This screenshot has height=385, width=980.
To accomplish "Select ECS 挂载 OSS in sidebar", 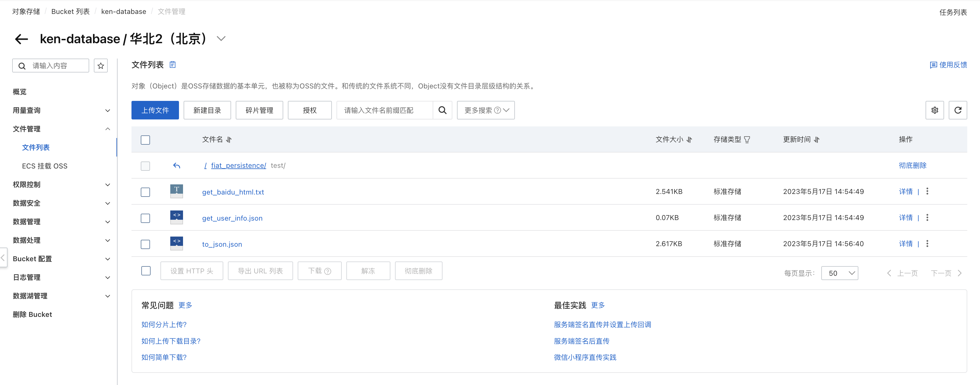I will tap(45, 166).
